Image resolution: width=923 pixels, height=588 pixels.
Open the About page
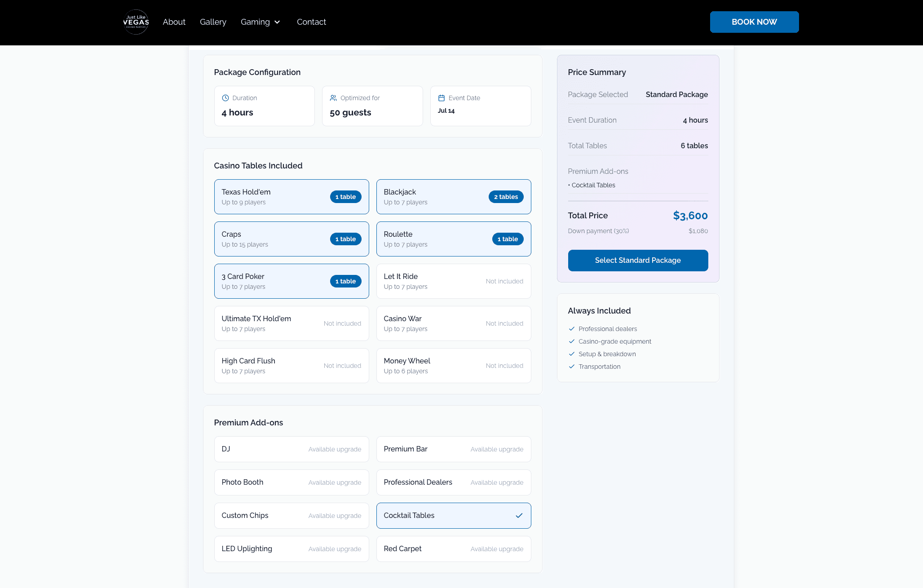pyautogui.click(x=174, y=22)
